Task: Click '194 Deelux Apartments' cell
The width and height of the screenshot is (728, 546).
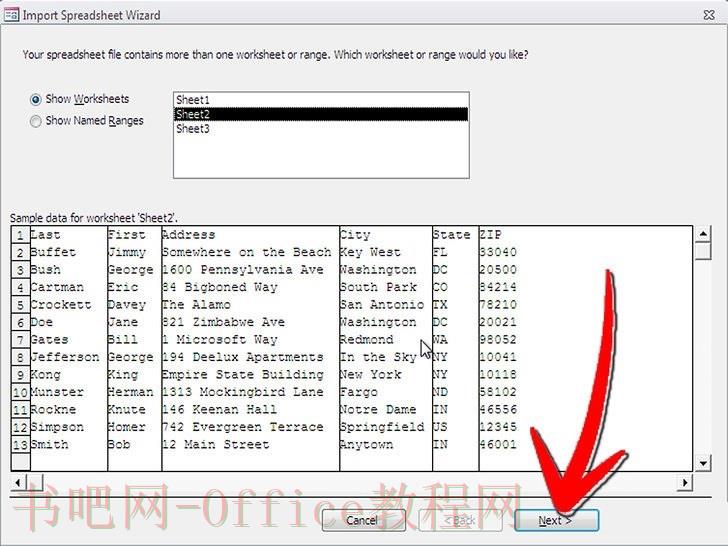Action: coord(251,358)
